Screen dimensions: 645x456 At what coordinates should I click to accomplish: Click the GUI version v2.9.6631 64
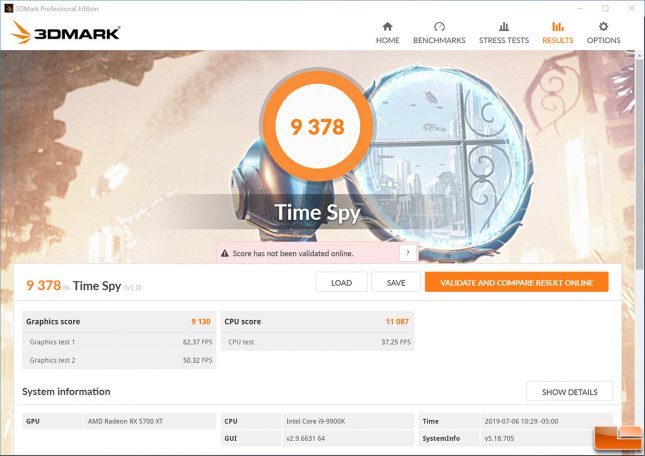pyautogui.click(x=306, y=438)
